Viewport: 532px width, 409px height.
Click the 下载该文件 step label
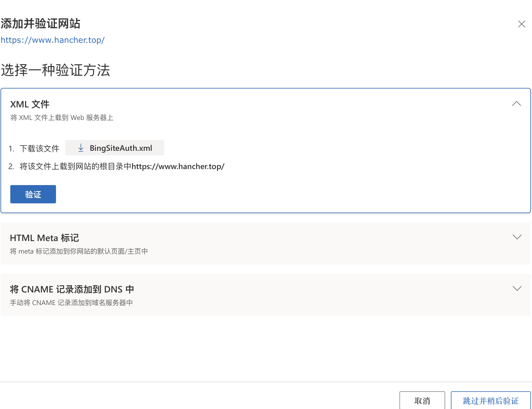[x=39, y=149]
